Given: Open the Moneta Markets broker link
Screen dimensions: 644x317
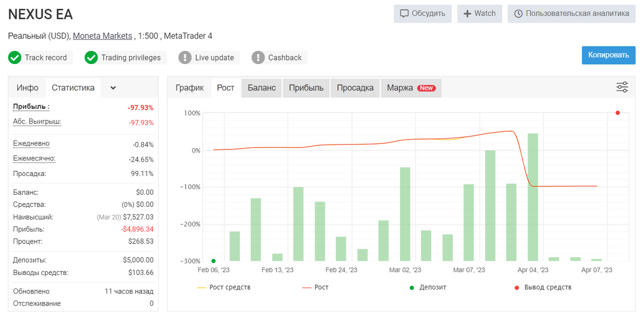Looking at the screenshot, I should click(x=102, y=36).
